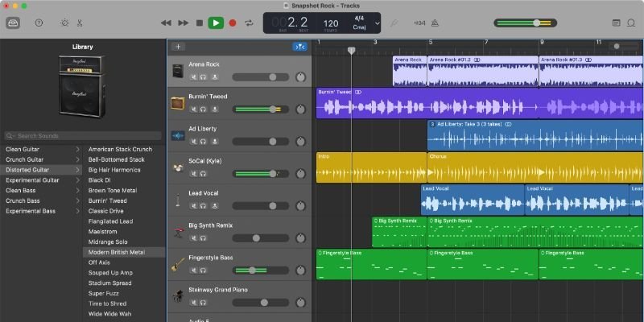Viewport: 644px width, 322px height.
Task: Open the Note Pad button
Action: tap(616, 23)
